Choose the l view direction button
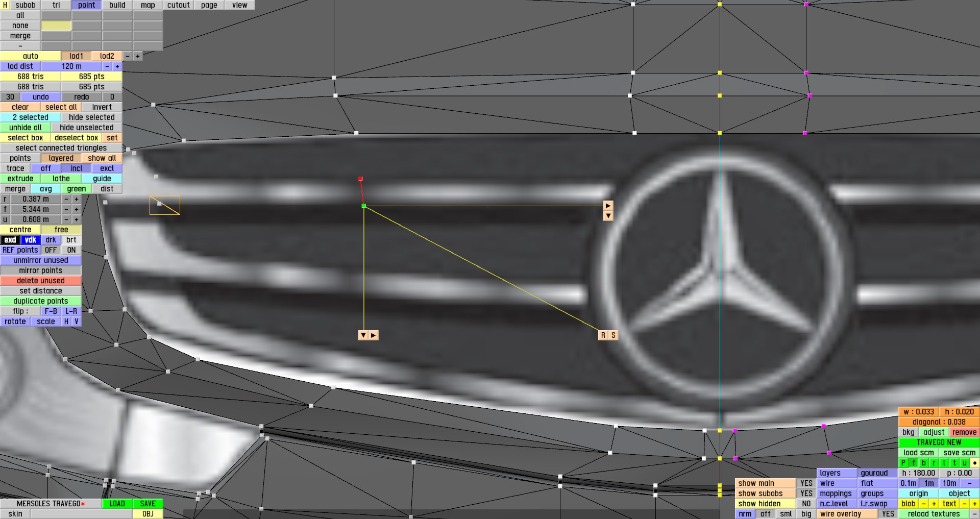980x519 pixels. tap(944, 463)
